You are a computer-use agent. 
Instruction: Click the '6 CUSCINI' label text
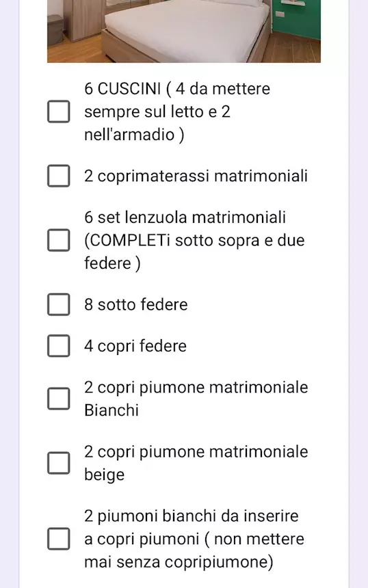122,89
